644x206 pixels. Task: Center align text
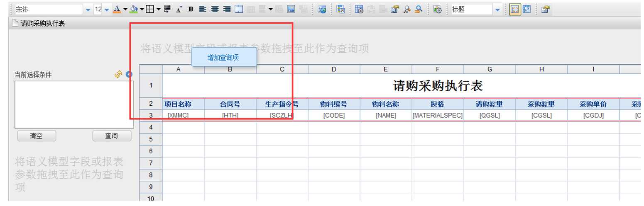(215, 9)
